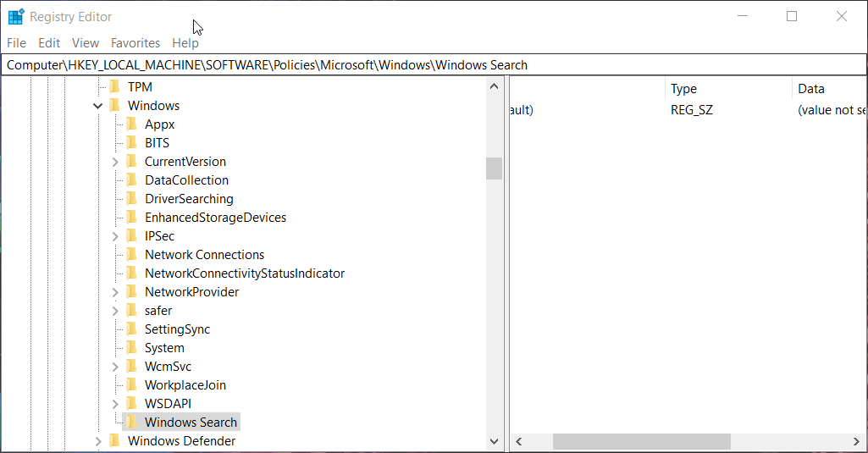868x453 pixels.
Task: Click the tree pane vertical scrollbar thumb
Action: click(495, 168)
